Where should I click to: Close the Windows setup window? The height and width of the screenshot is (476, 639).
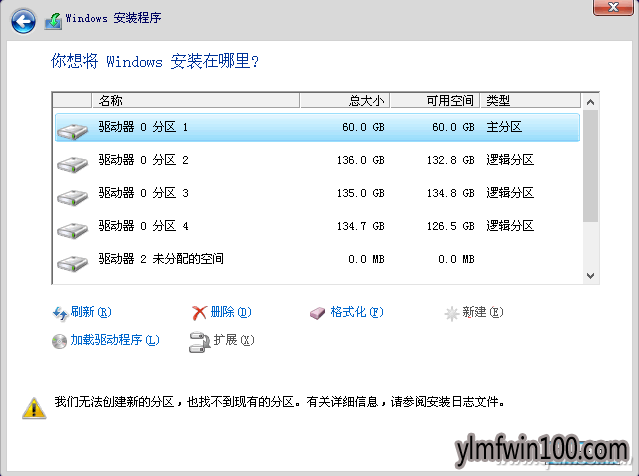(613, 7)
